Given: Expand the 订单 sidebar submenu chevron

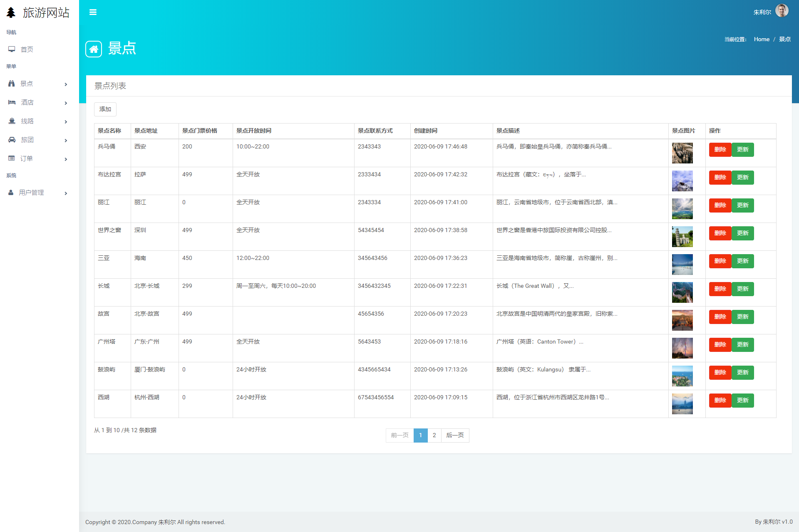Looking at the screenshot, I should tap(66, 159).
